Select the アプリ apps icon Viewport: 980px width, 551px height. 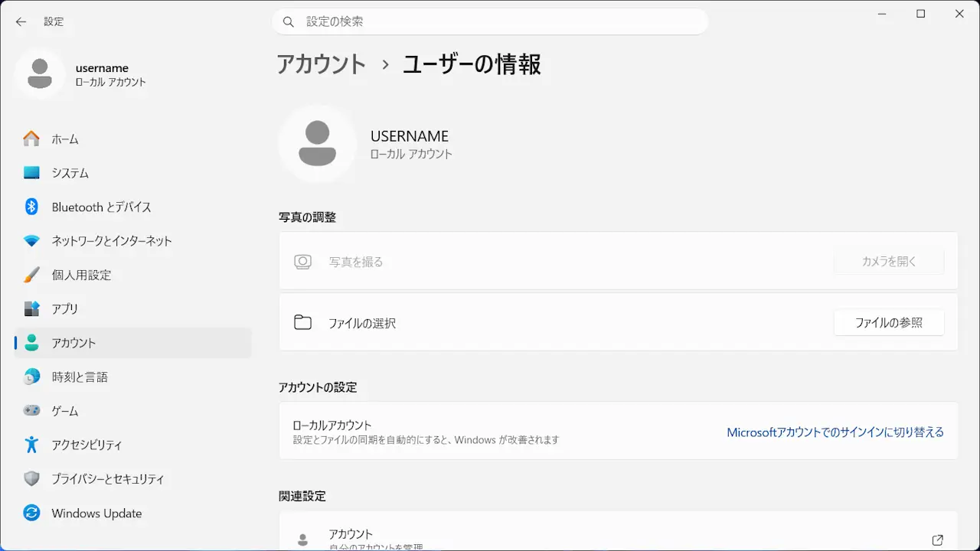pyautogui.click(x=31, y=308)
